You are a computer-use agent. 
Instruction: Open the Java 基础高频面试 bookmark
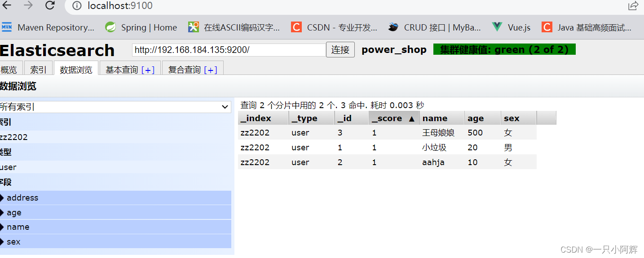click(587, 27)
